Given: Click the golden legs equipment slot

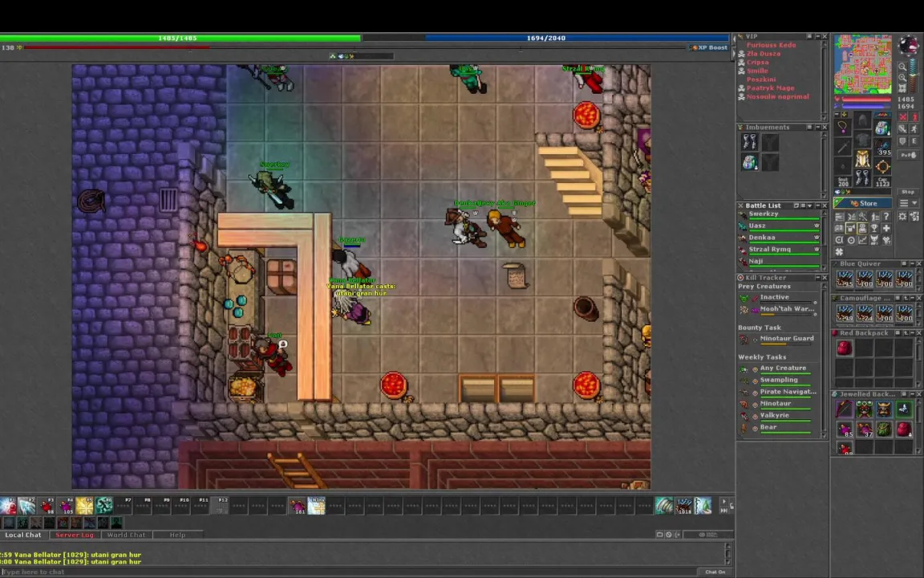Looking at the screenshot, I should 863,158.
